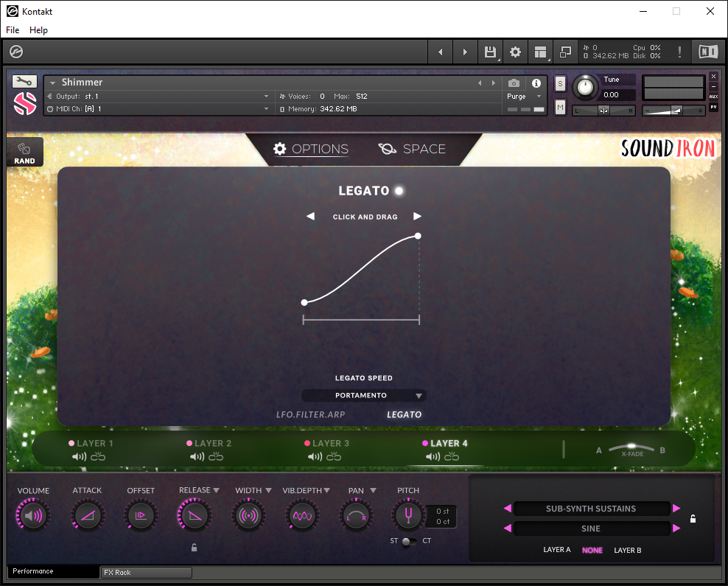
Task: Open the instrument info icon
Action: (536, 83)
